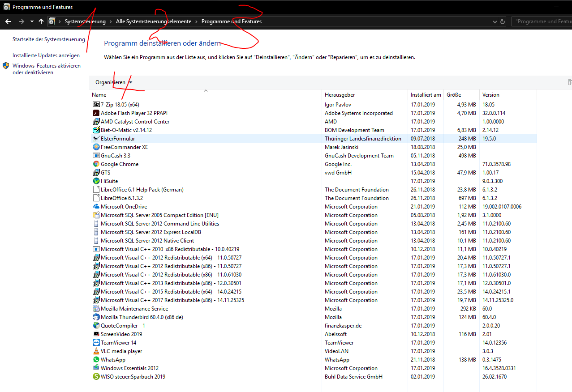The image size is (572, 392).
Task: Click the ElsterFormular icon
Action: coord(96,139)
